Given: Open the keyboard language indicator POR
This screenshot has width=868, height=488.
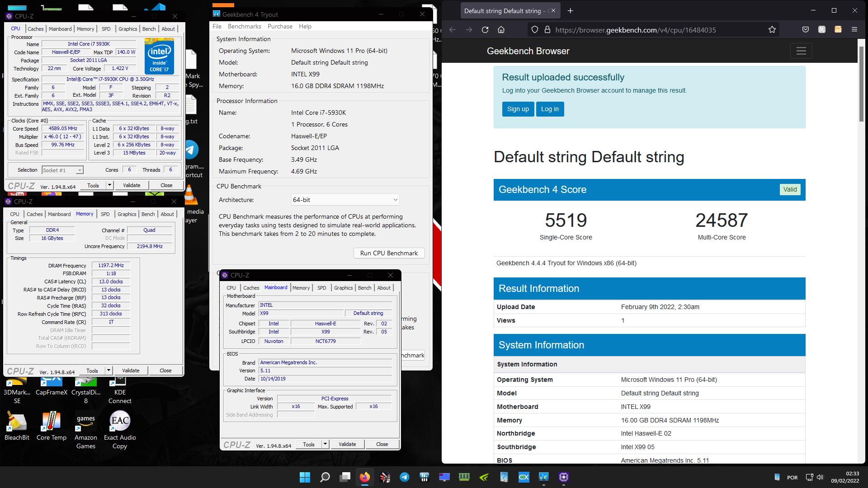Looking at the screenshot, I should click(792, 478).
